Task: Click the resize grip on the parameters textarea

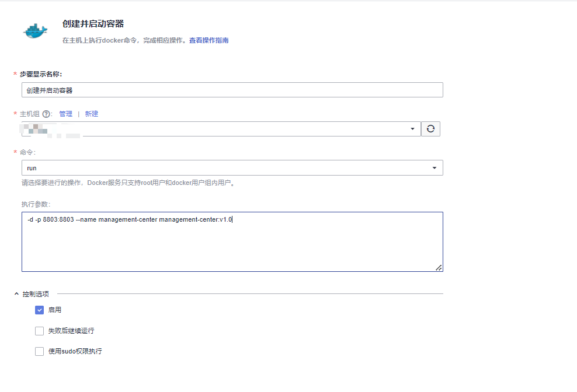Action: tap(439, 267)
